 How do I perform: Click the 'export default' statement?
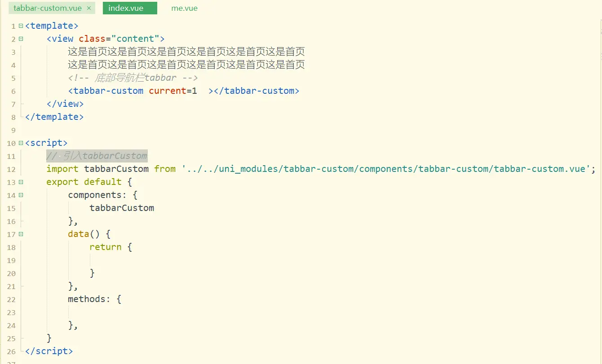tap(84, 182)
